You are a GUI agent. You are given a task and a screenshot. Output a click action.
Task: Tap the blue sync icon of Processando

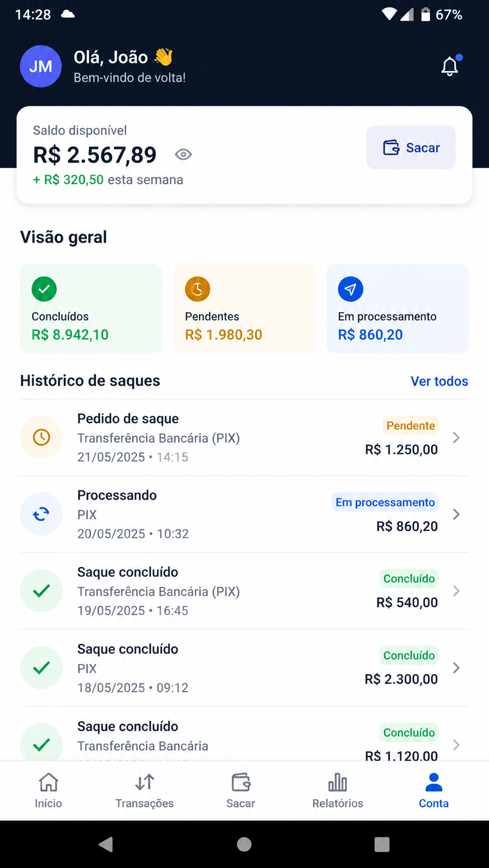[42, 514]
